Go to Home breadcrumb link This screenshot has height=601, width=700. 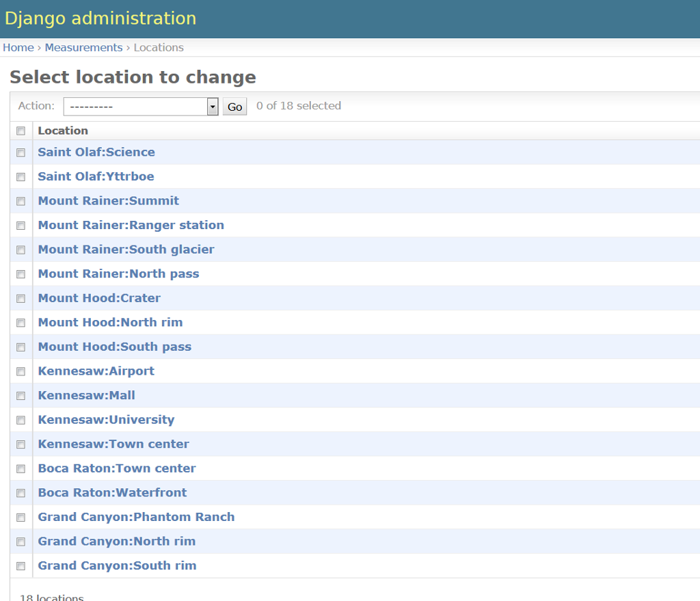coord(18,47)
